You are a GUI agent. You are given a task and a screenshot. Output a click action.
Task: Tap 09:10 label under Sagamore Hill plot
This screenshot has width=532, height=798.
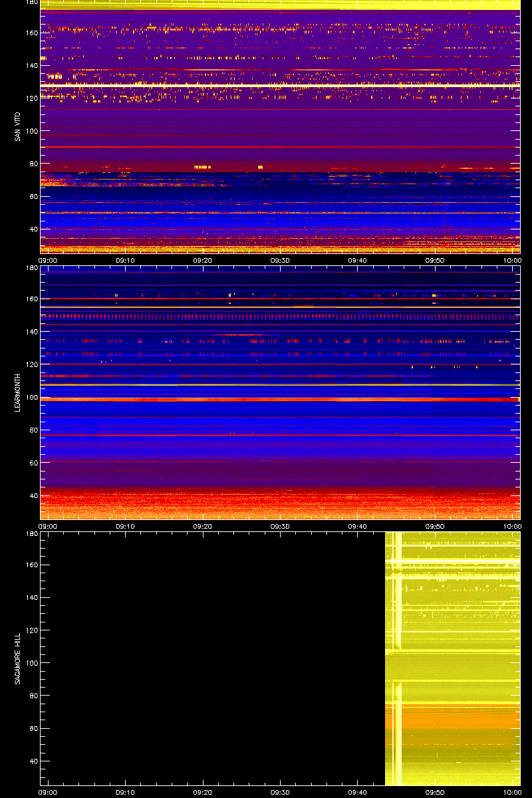point(125,793)
